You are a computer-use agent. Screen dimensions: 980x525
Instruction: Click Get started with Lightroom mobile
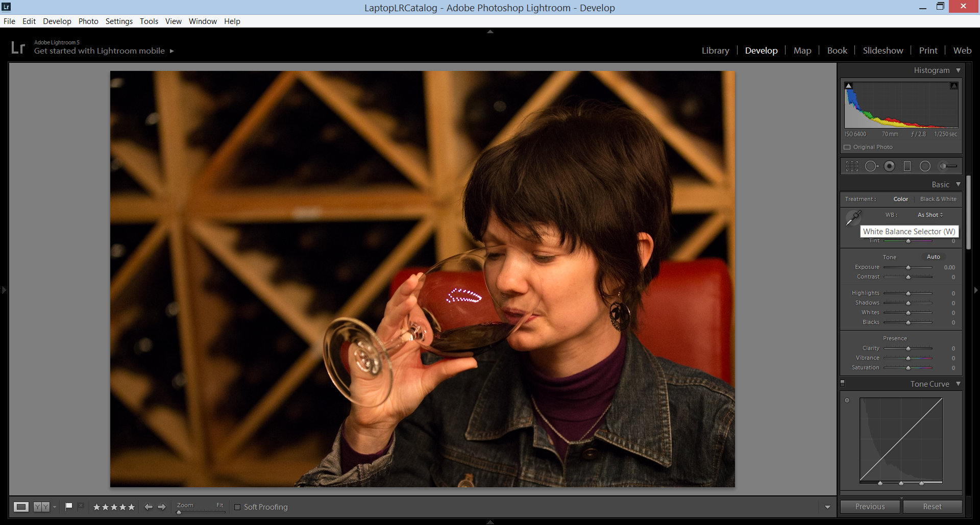coord(100,51)
